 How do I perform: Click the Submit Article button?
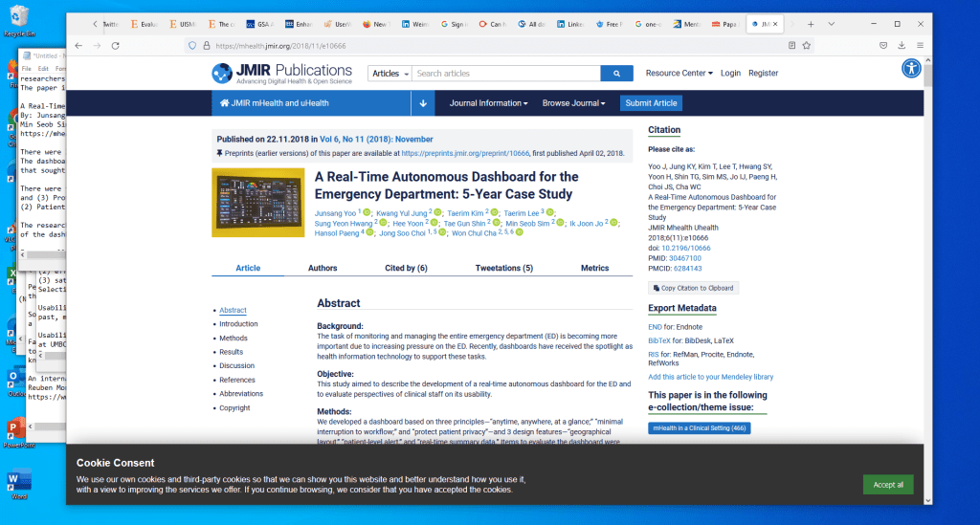(651, 103)
